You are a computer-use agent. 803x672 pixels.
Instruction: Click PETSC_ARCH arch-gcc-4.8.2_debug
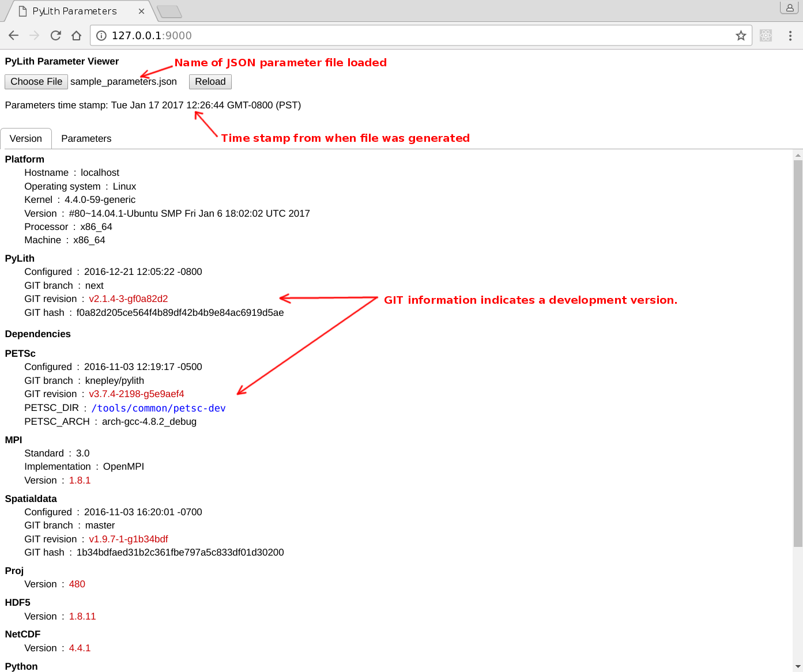[149, 421]
